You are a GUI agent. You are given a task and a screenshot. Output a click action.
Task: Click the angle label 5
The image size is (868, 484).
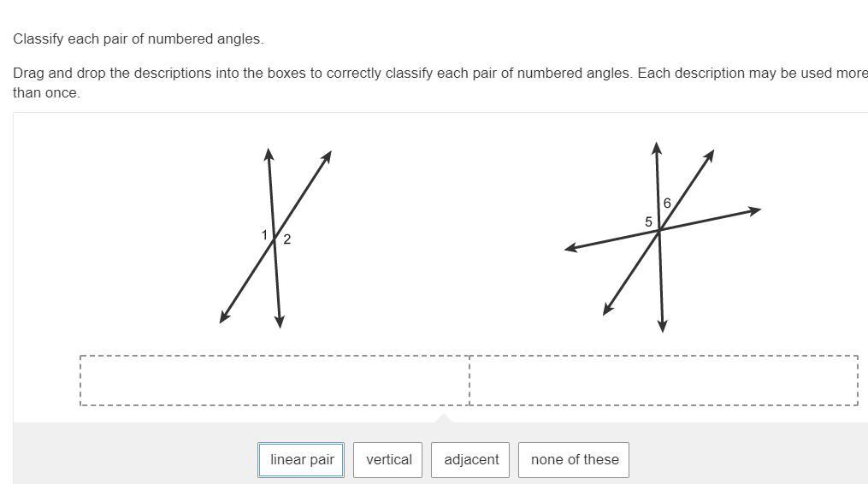[x=648, y=221]
